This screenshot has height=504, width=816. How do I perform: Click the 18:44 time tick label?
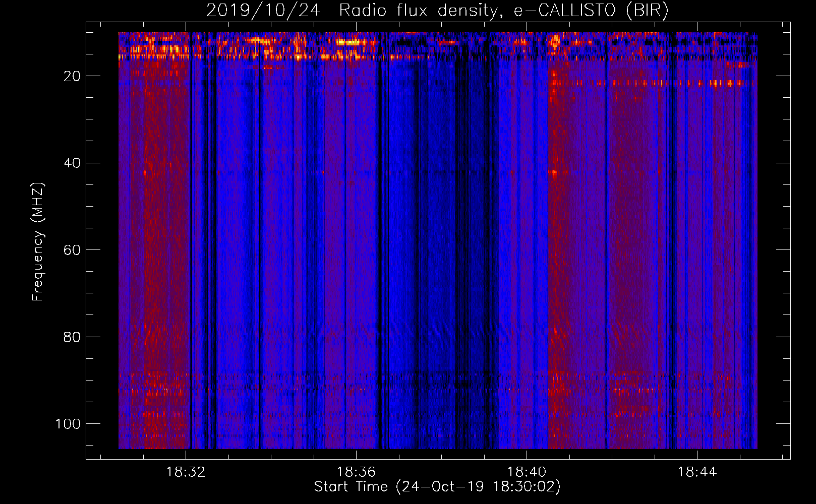click(697, 472)
